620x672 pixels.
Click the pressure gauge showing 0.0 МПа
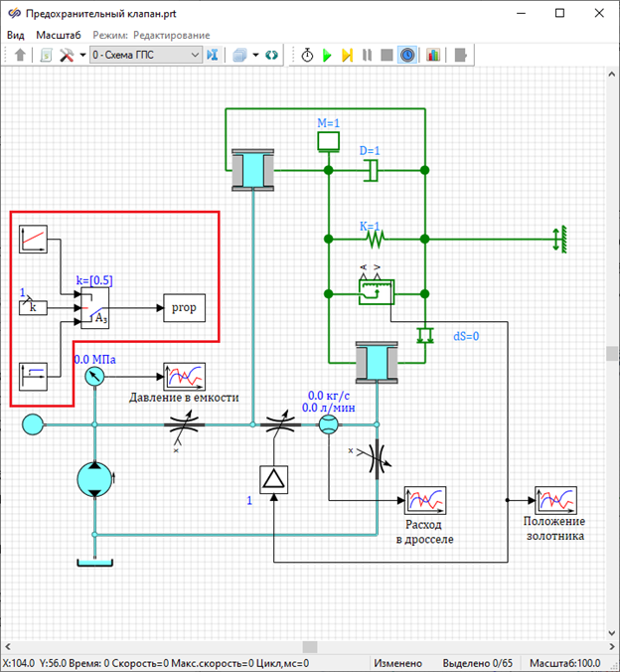pyautogui.click(x=95, y=378)
